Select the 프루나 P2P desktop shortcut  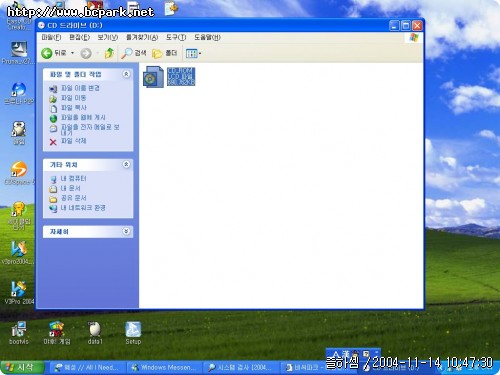18,93
